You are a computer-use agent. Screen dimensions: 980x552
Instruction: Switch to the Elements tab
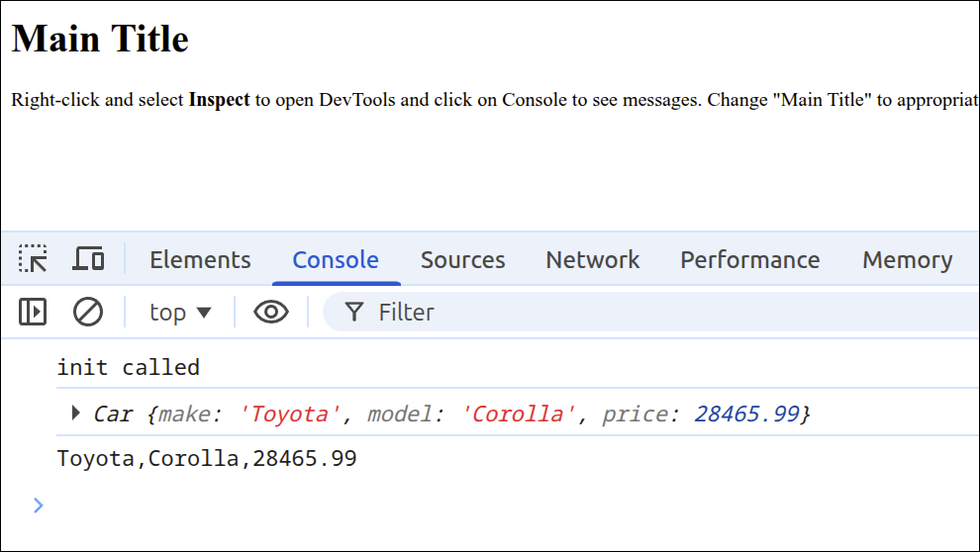click(200, 260)
